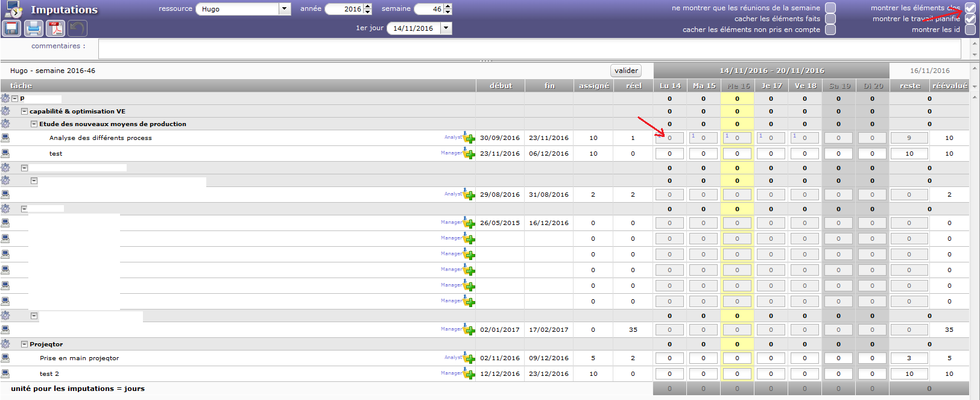
Task: Click the computer icon beside 'test 2' task
Action: (5, 373)
